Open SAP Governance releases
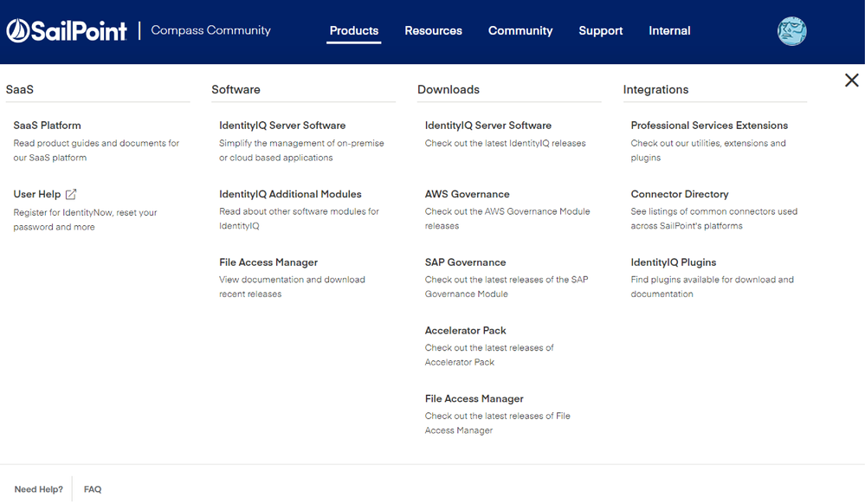This screenshot has width=865, height=504. (x=465, y=262)
